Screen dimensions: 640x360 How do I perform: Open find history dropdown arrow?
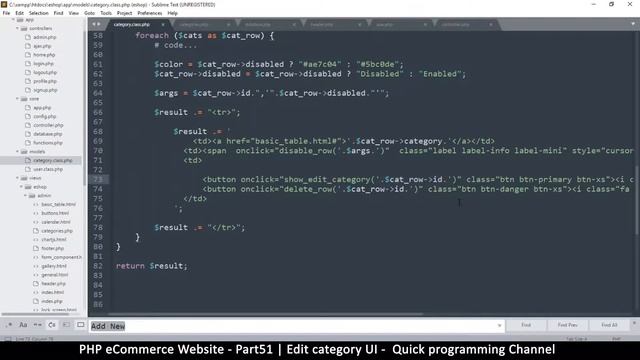pyautogui.click(x=499, y=326)
